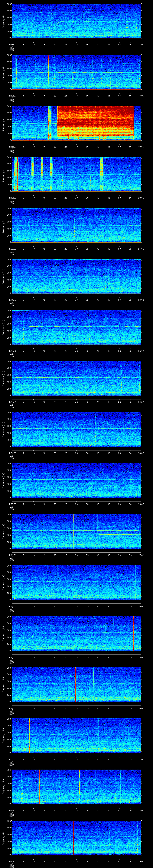
Task: Select the '26:00' end time label
Action: (x=141, y=504)
